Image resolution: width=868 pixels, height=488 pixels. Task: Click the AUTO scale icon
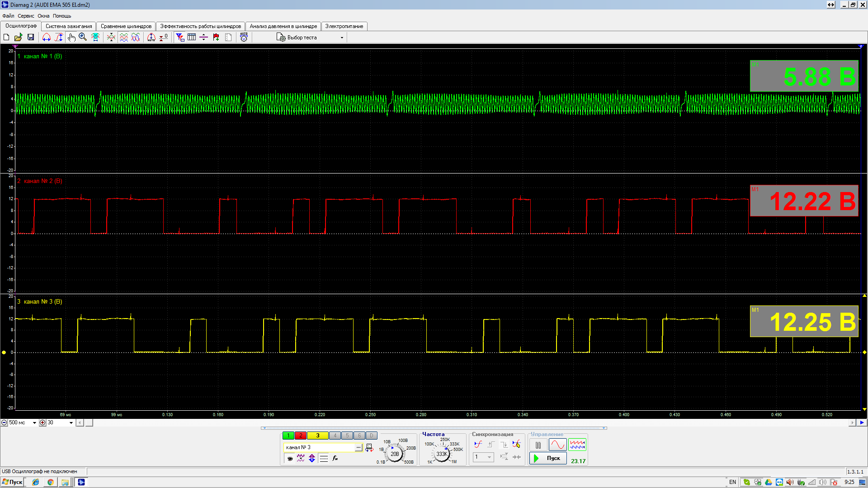[x=151, y=38]
